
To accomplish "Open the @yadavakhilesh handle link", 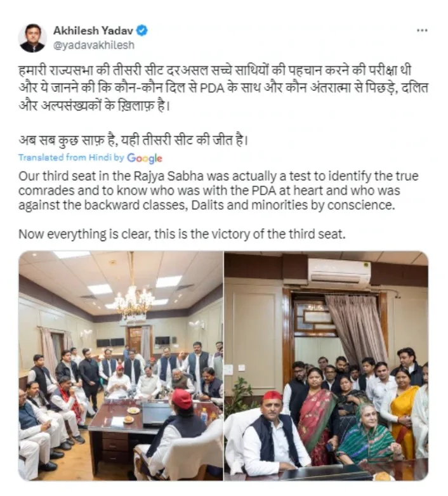I will click(94, 45).
